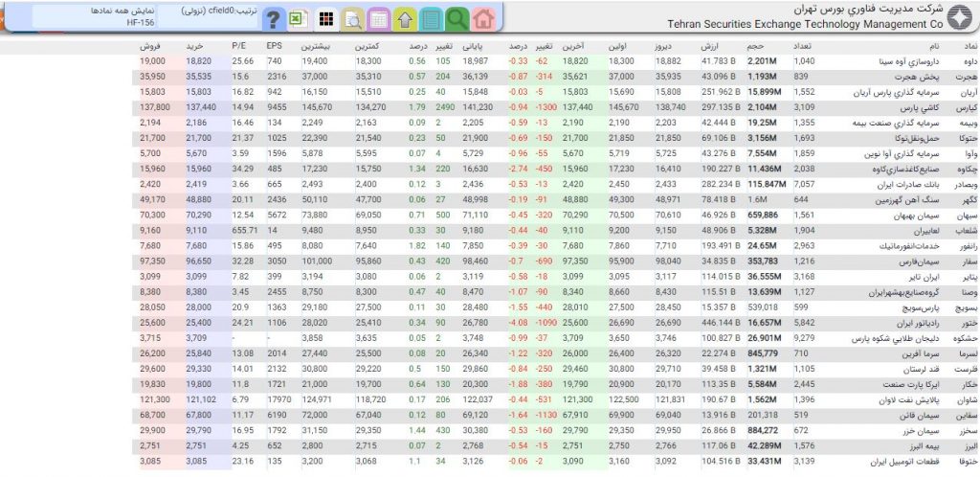Screen dimensions: 980x477
Task: Select company name قطعات اتومبیل ایران
Action: pyautogui.click(x=907, y=462)
